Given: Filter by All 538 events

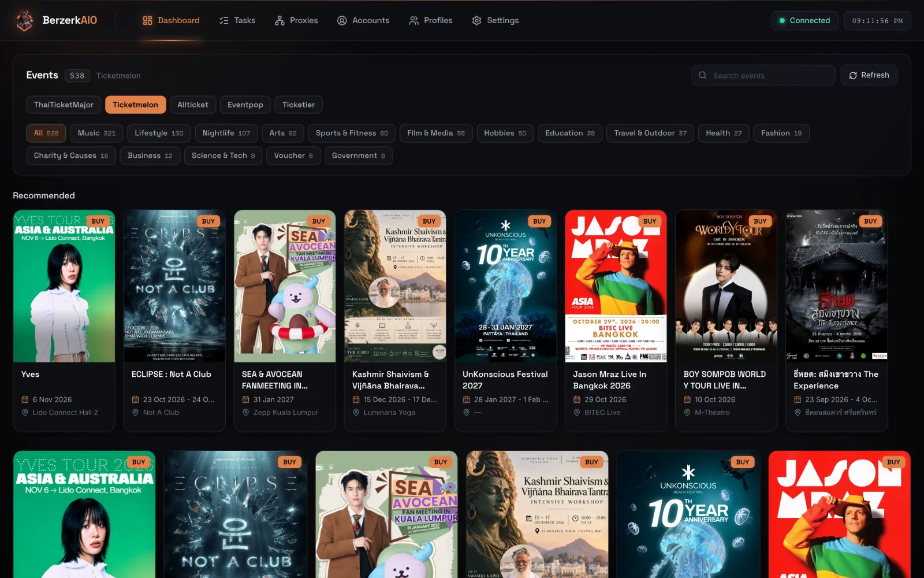Looking at the screenshot, I should (46, 133).
